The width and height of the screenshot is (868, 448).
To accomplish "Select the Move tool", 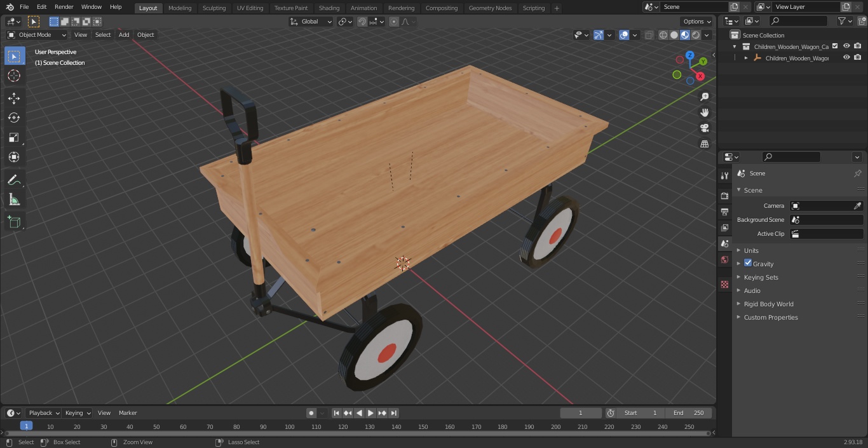I will tap(14, 98).
